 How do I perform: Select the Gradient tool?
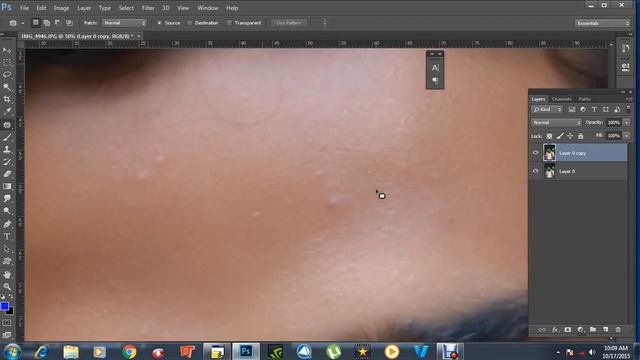7,187
